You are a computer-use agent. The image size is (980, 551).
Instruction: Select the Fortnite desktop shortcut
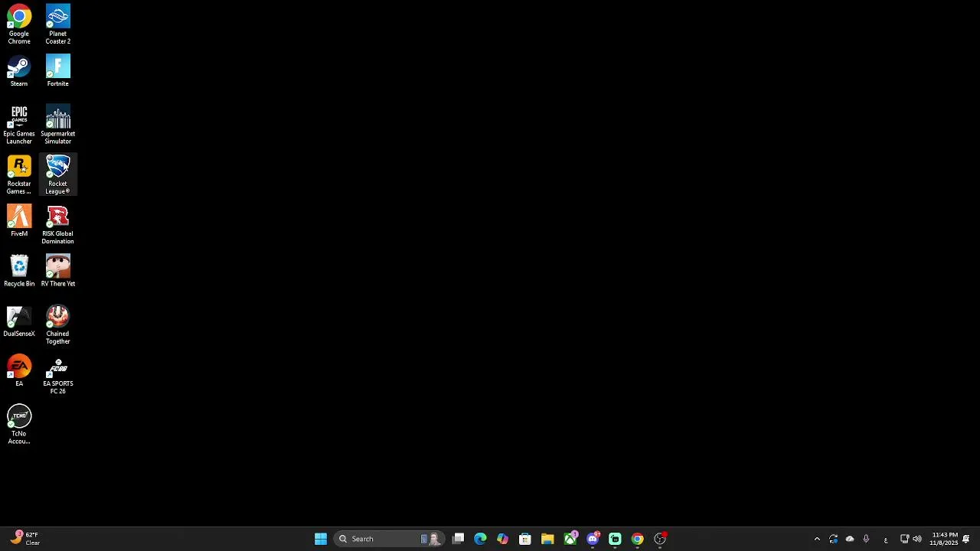pos(57,71)
